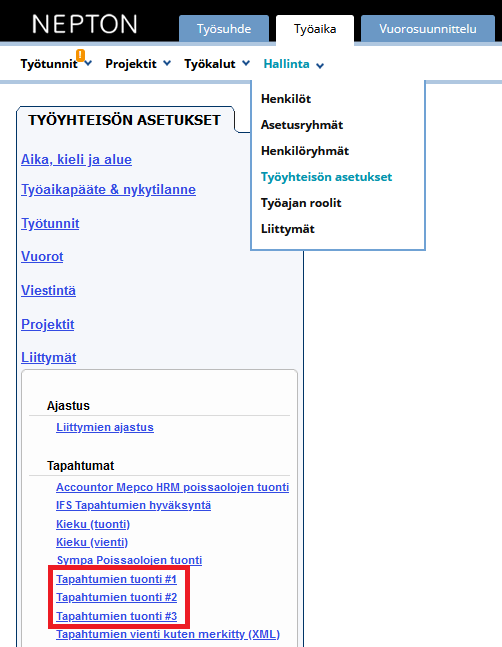This screenshot has width=502, height=647.
Task: Click the orange alert badge on Työtunnit
Action: pos(80,55)
